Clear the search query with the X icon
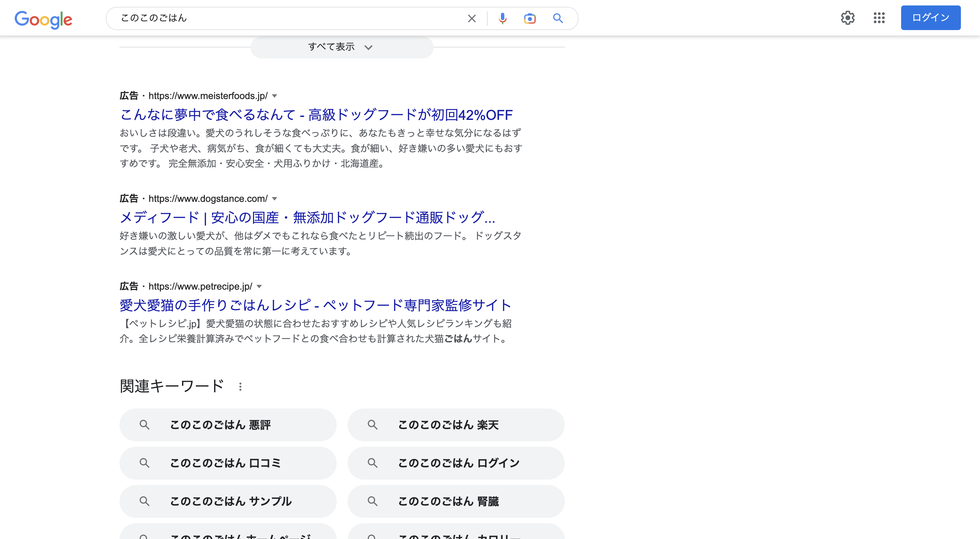The image size is (980, 539). click(x=472, y=18)
